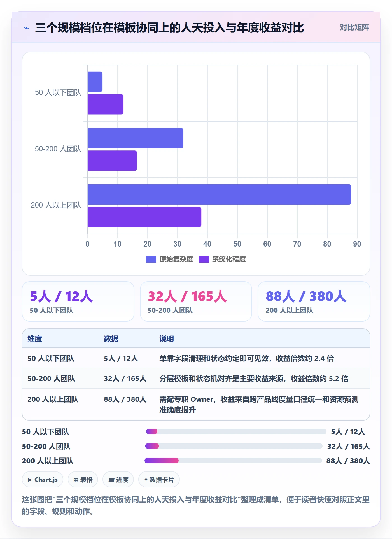Toggle the 原始复杂度 legend color swatch

[x=151, y=259]
